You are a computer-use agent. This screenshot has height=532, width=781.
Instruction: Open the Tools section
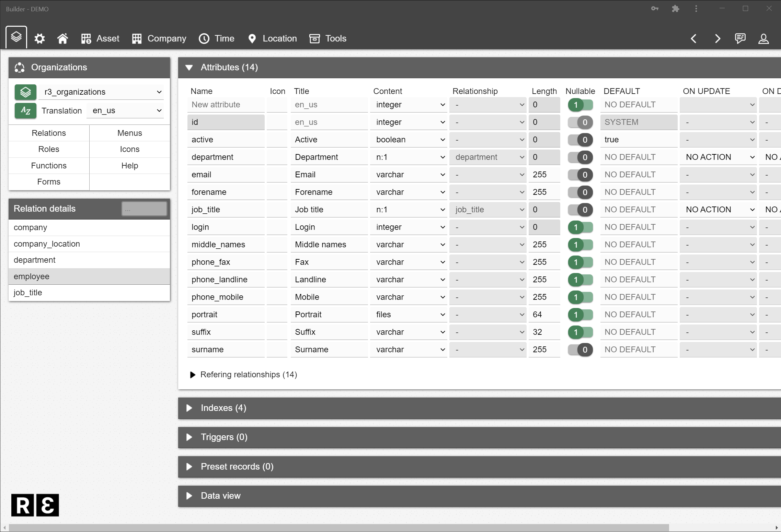point(328,38)
